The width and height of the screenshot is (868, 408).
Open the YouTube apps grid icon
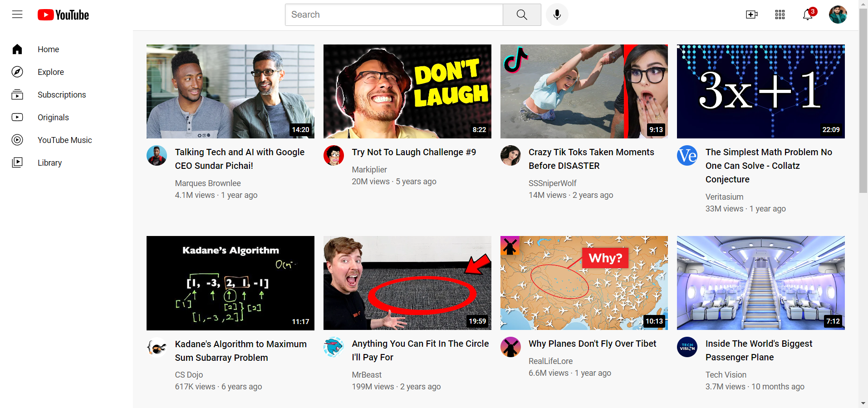tap(780, 15)
